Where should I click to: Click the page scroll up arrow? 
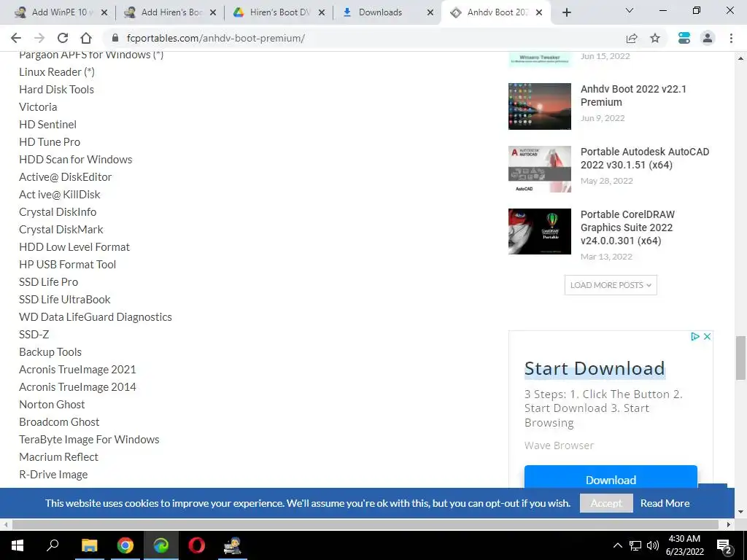(x=740, y=58)
